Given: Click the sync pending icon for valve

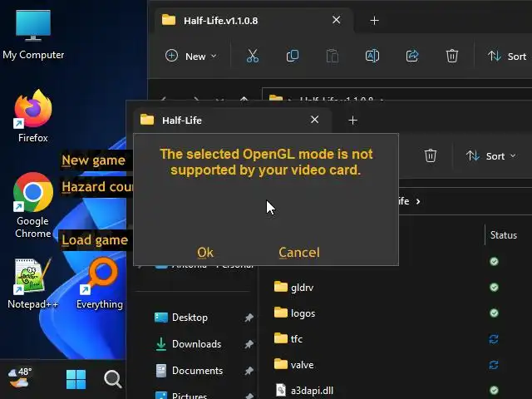Looking at the screenshot, I should point(494,365).
